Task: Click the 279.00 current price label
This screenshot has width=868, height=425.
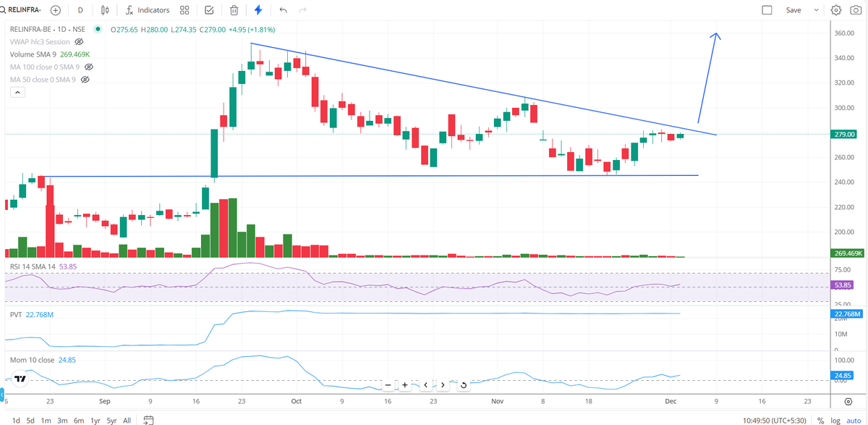Action: click(x=845, y=134)
